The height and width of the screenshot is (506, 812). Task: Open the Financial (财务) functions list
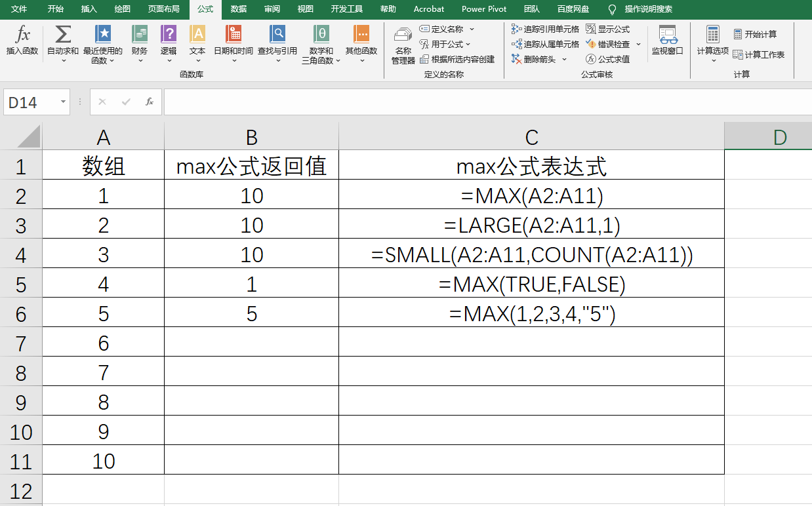point(140,45)
